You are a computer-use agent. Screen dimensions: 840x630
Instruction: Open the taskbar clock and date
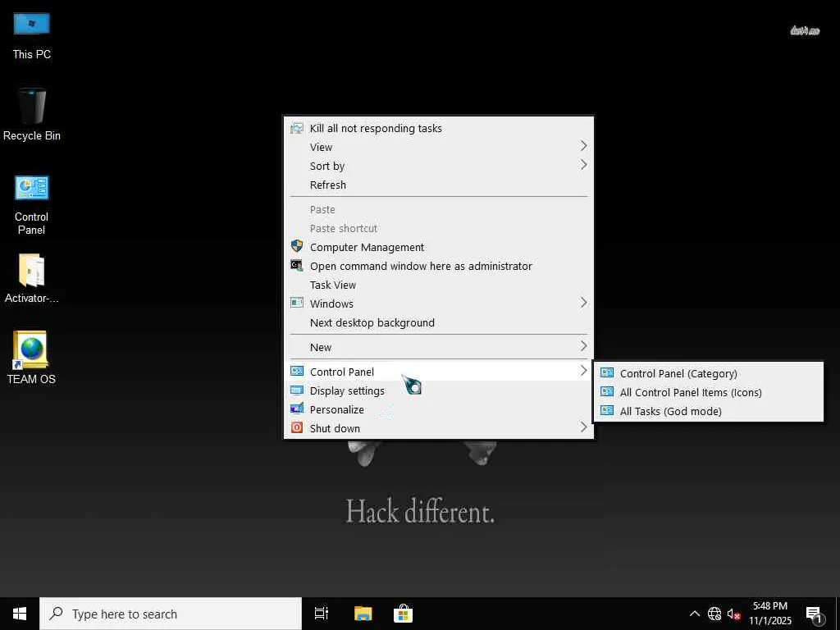point(769,614)
